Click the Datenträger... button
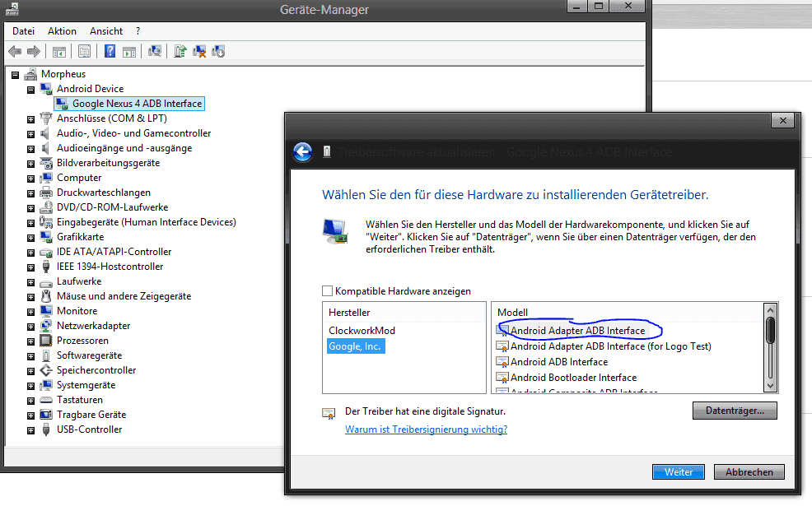Image resolution: width=812 pixels, height=506 pixels. [x=735, y=411]
